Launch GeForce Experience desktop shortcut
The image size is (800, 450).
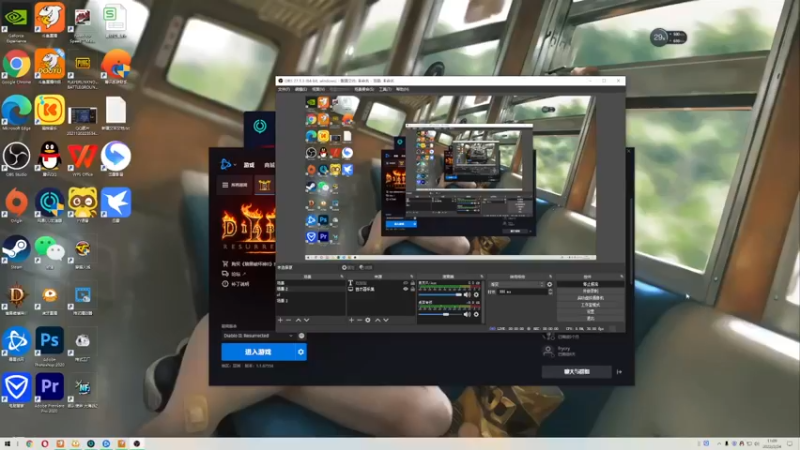tap(16, 23)
